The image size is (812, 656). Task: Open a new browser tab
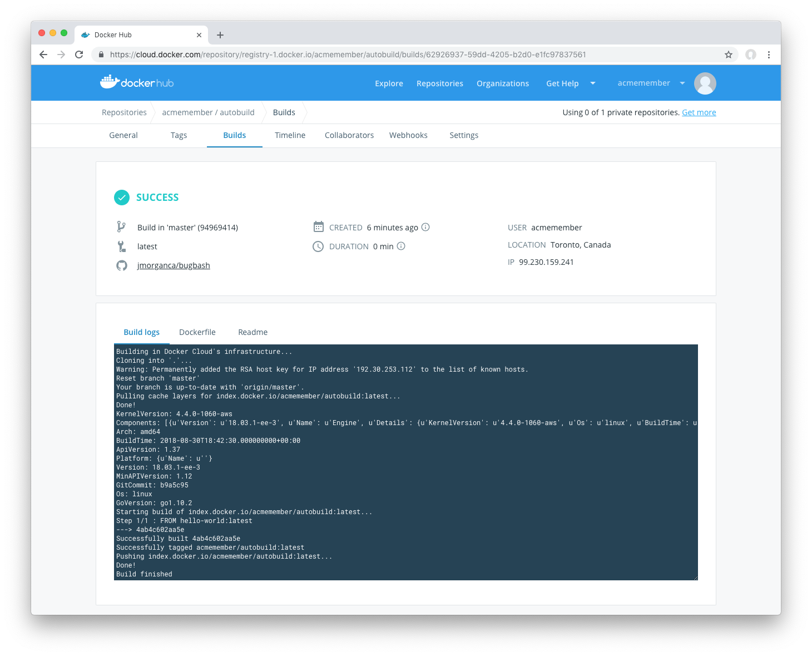point(220,35)
